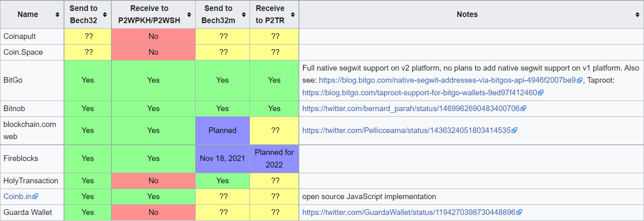Click external link icon next to Coinb.in
The image size is (644, 221).
pos(36,196)
